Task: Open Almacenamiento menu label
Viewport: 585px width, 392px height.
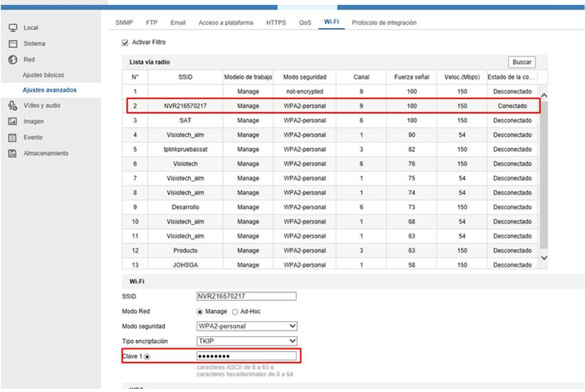Action: tap(46, 153)
